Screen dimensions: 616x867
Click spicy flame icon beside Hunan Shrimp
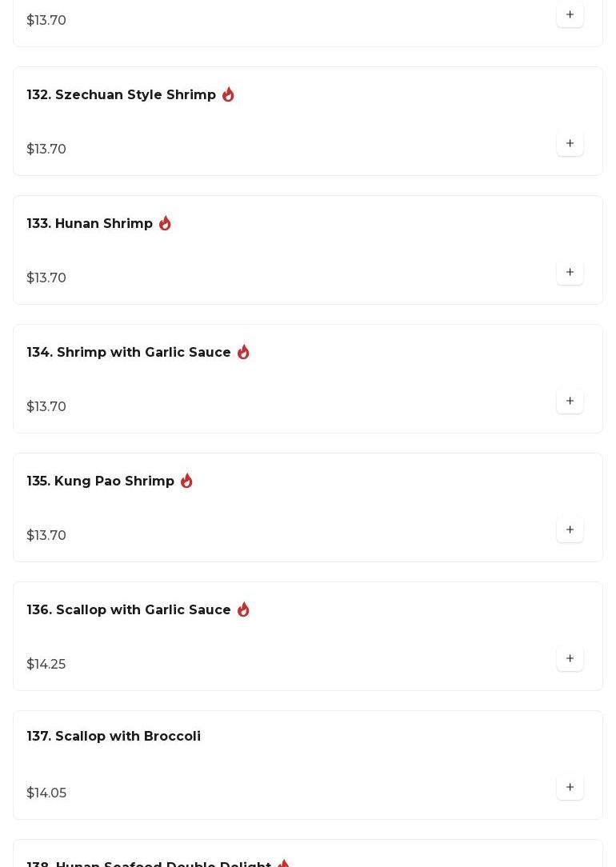click(165, 223)
